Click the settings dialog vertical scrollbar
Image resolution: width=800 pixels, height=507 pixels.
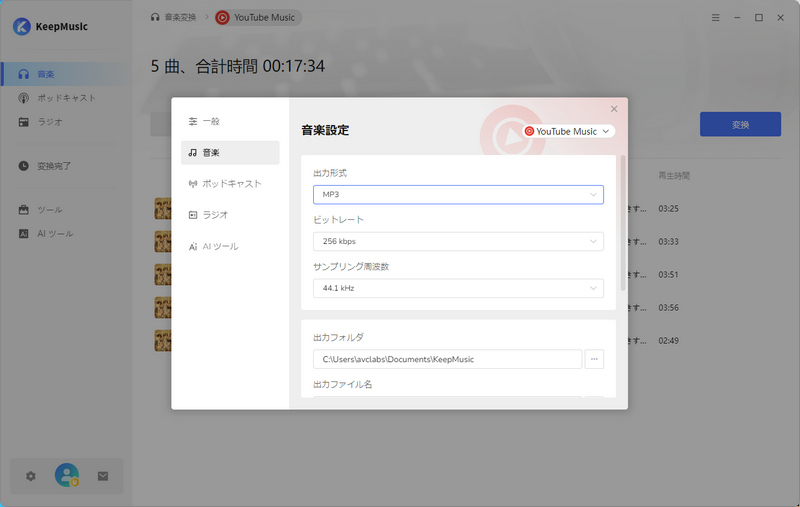tap(622, 223)
